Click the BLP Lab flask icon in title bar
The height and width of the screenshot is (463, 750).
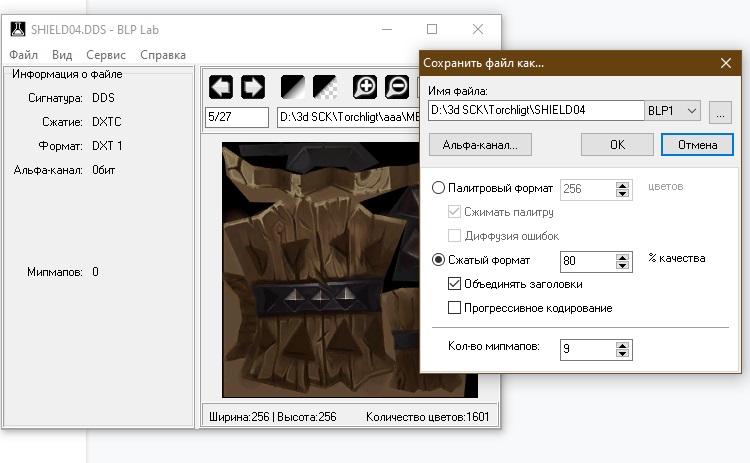18,29
